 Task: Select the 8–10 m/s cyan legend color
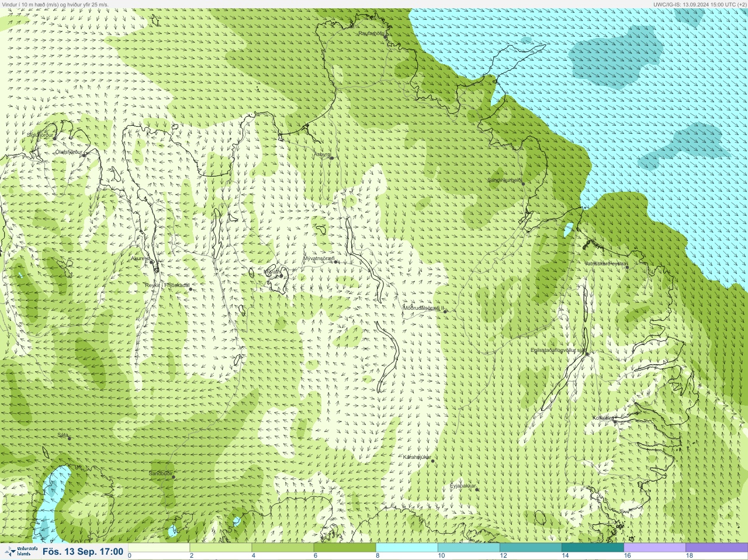pos(407,548)
